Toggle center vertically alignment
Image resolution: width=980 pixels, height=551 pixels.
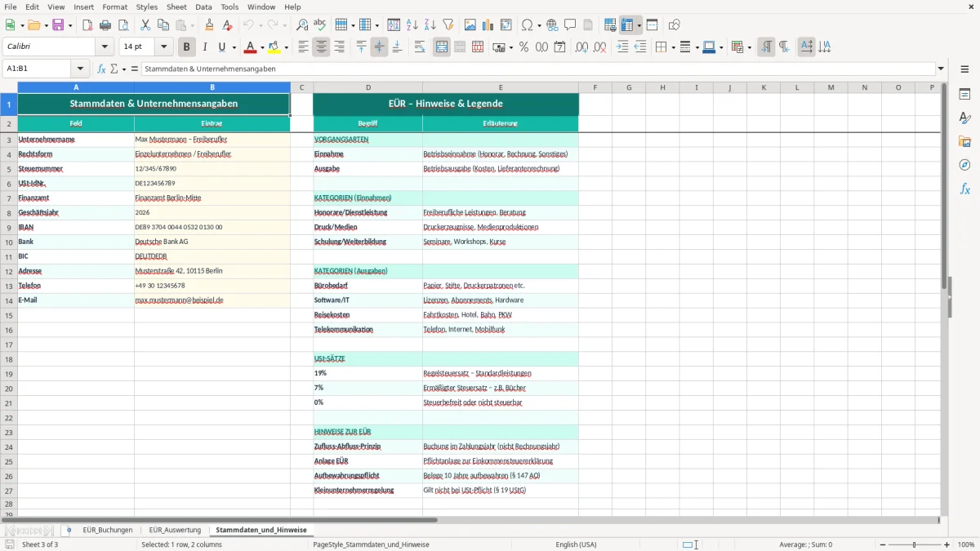point(379,47)
